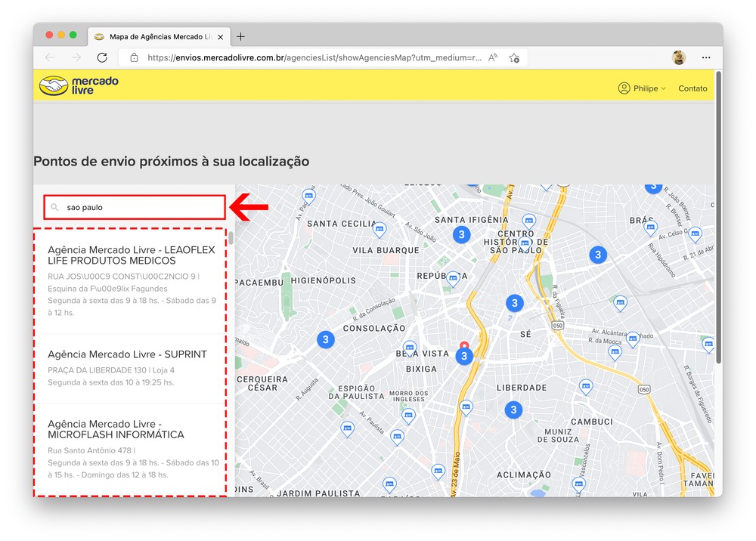
Task: Open the browser profile avatar
Action: coord(678,57)
